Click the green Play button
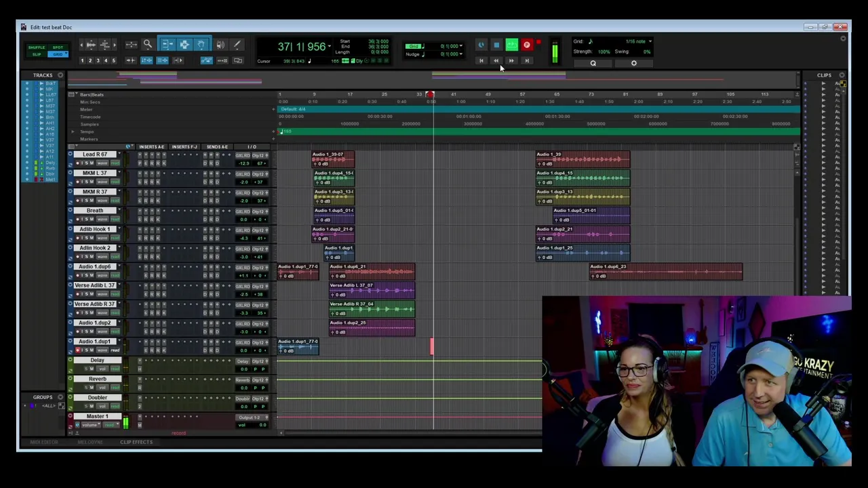The width and height of the screenshot is (868, 488). pos(511,45)
